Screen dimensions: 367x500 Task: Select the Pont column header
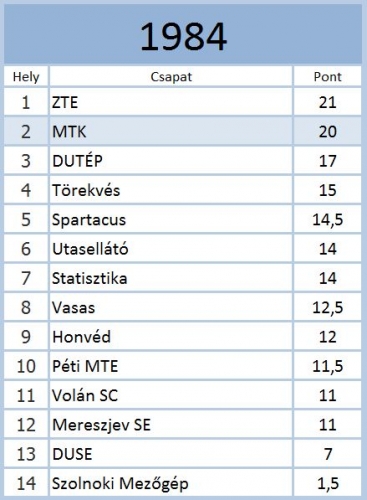[327, 77]
